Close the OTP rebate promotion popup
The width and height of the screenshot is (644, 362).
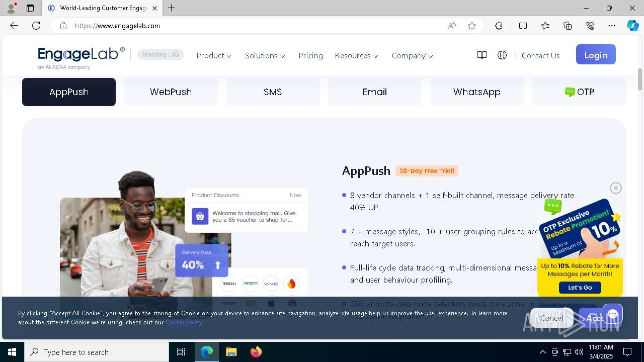(x=616, y=188)
